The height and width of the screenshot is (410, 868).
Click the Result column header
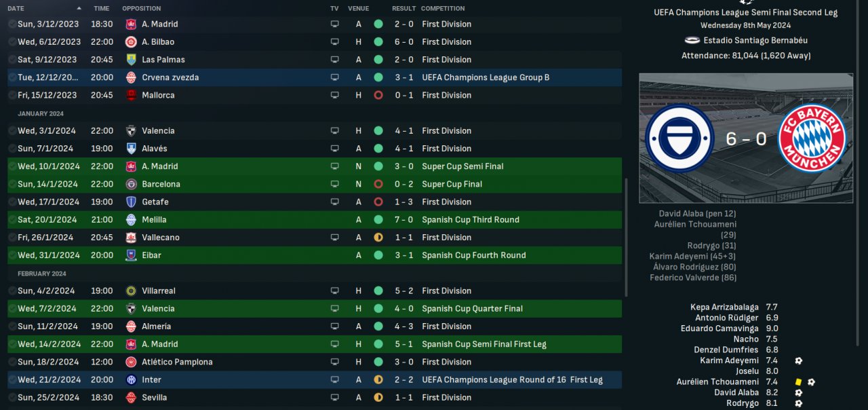[x=403, y=9]
